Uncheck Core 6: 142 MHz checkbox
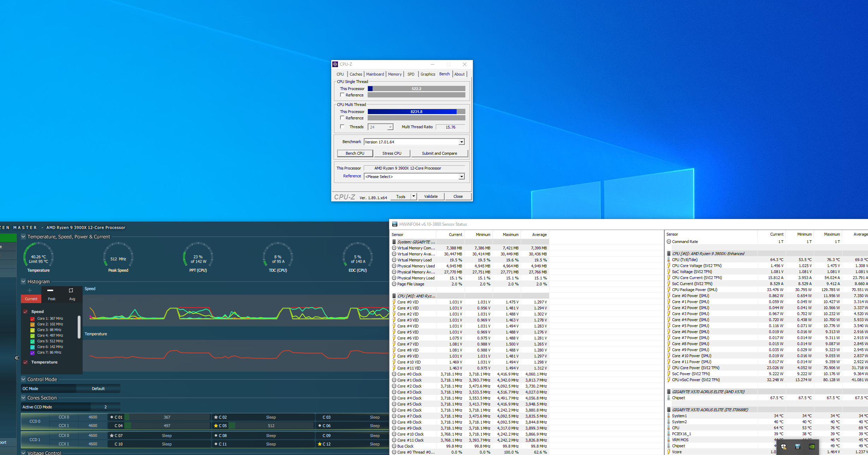Screen dimensions: 868x455 coord(32,347)
